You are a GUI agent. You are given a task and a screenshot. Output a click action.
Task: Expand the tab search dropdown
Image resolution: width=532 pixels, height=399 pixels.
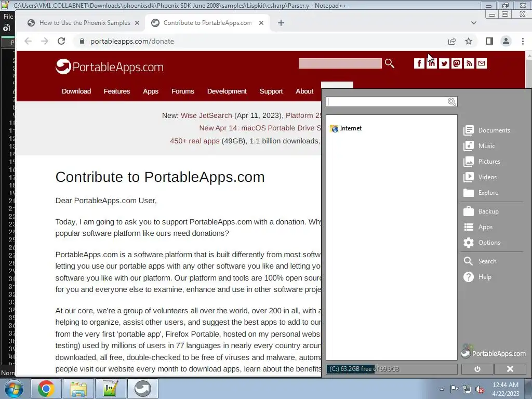(x=474, y=23)
